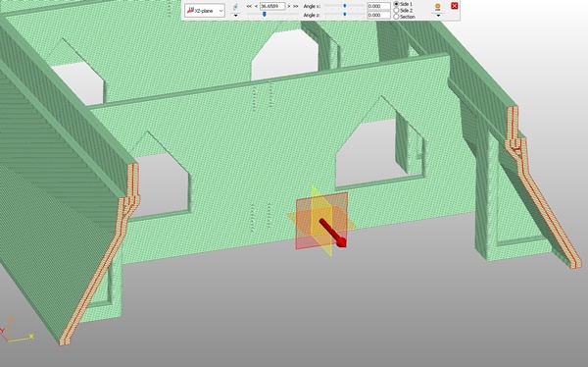The width and height of the screenshot is (588, 367).
Task: Click the >> fast step forward button
Action: [296, 7]
